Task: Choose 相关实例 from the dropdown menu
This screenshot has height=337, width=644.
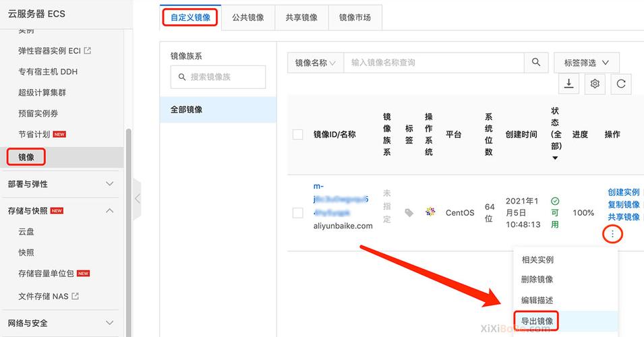Action: pos(537,259)
